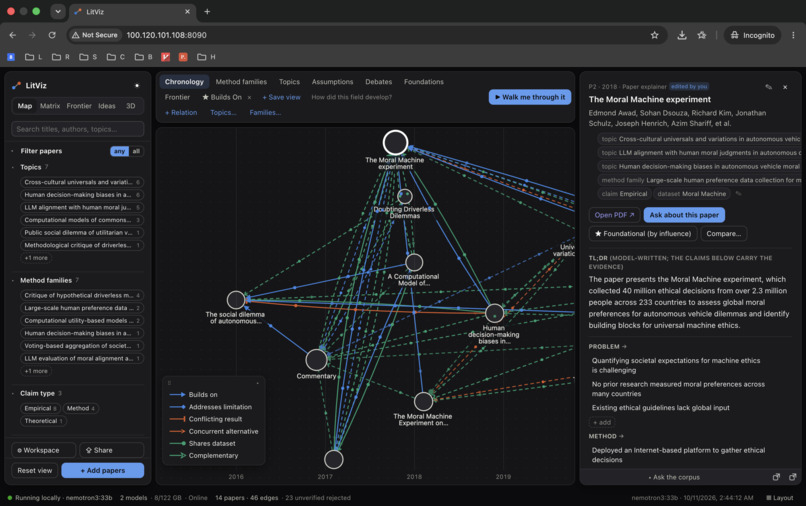Image resolution: width=806 pixels, height=506 pixels.
Task: Click the green Running locally status dot
Action: [x=10, y=498]
